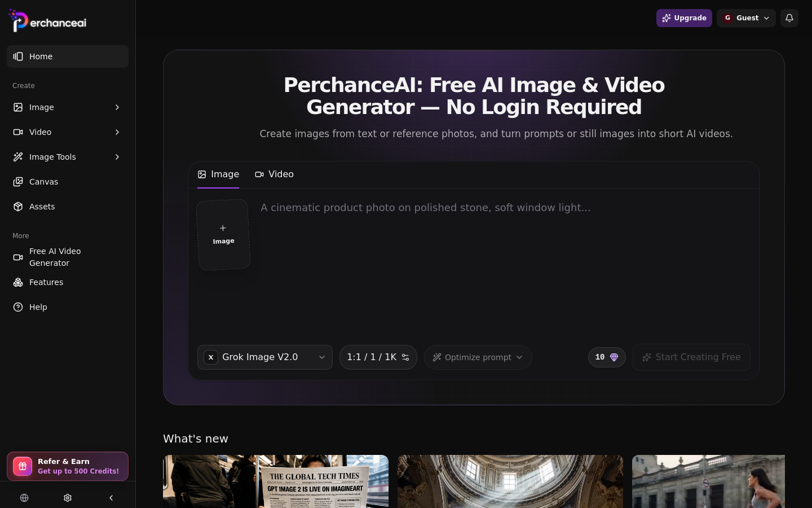Image resolution: width=812 pixels, height=508 pixels.
Task: Open Canvas from the sidebar
Action: pyautogui.click(x=68, y=182)
